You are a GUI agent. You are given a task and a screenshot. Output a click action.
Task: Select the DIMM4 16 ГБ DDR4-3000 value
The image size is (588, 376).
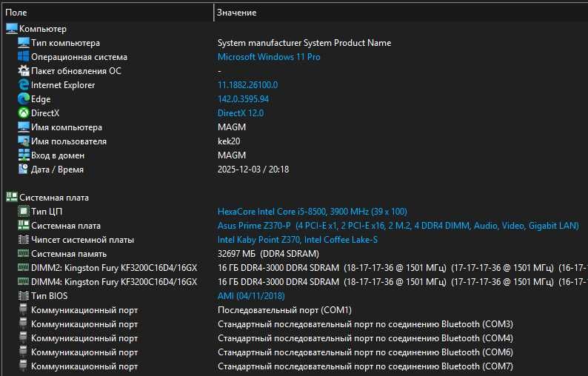pyautogui.click(x=403, y=282)
